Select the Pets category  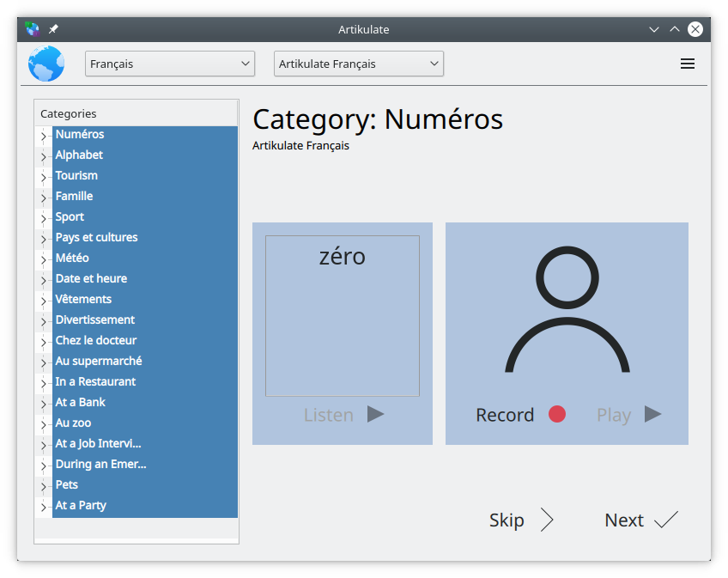(67, 484)
